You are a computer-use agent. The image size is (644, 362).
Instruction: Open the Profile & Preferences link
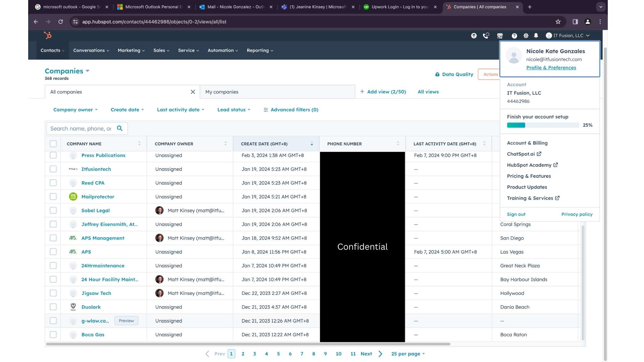tap(551, 68)
